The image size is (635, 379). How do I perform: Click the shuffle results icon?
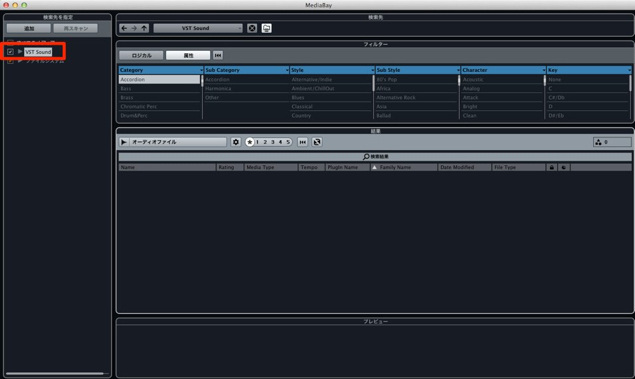317,142
